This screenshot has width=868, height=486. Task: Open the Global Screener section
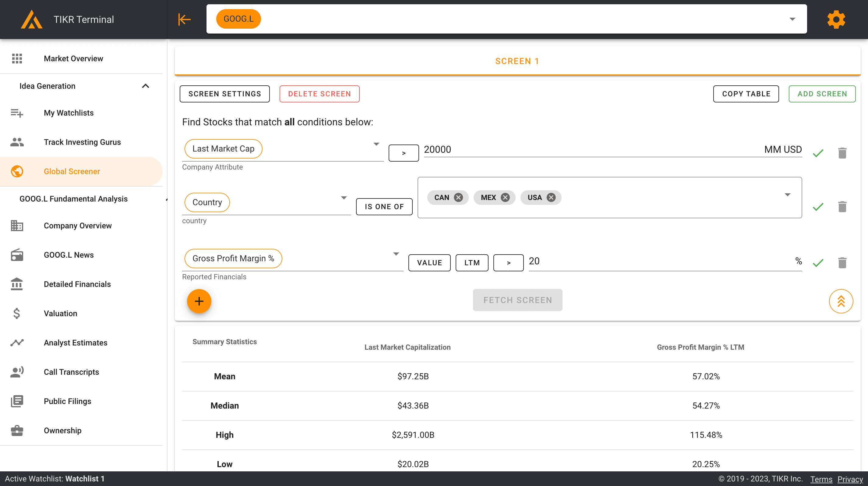(x=72, y=171)
